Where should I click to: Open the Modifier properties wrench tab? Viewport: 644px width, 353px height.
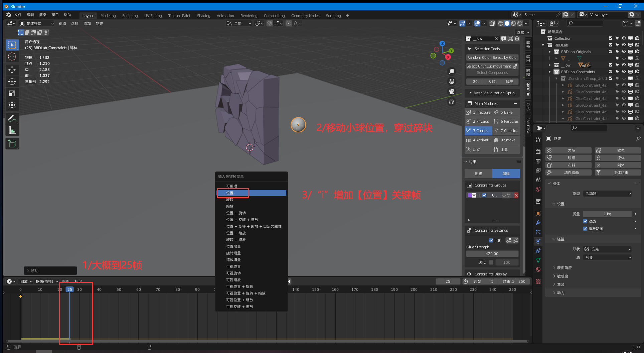[x=538, y=223]
